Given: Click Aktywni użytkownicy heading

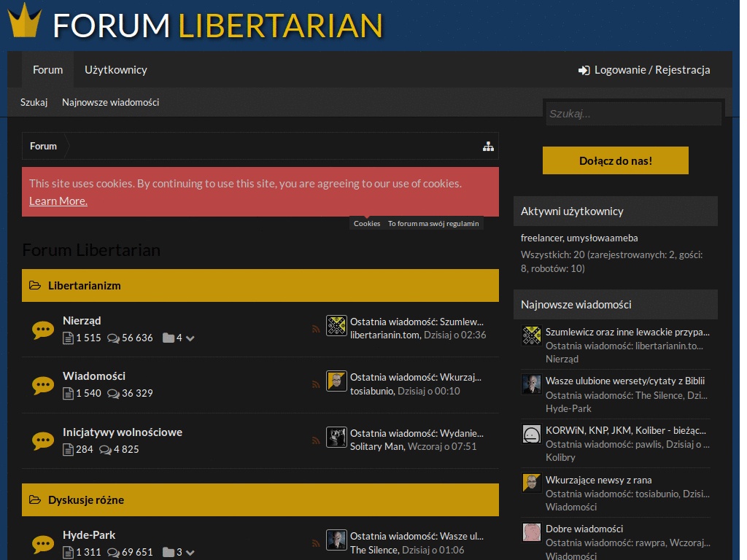Looking at the screenshot, I should tap(572, 211).
